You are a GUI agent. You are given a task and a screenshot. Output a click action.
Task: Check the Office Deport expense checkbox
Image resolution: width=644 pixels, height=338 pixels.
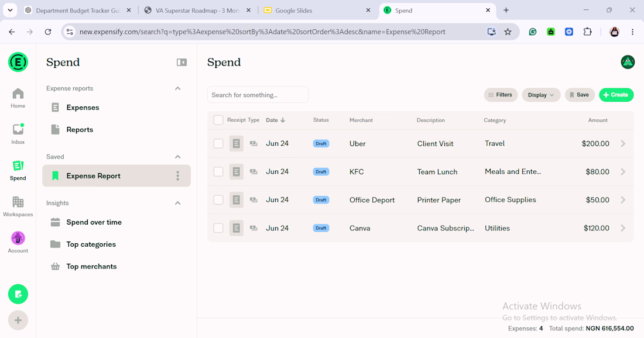click(218, 200)
